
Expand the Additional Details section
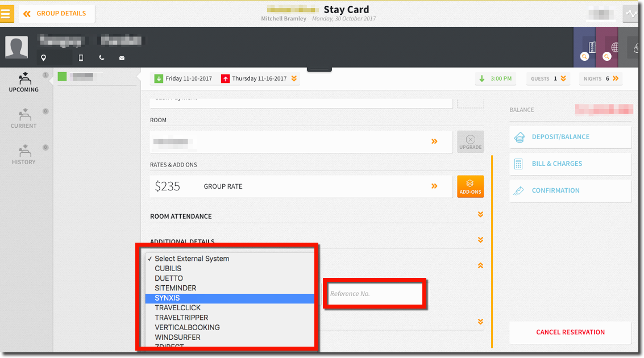tap(480, 240)
